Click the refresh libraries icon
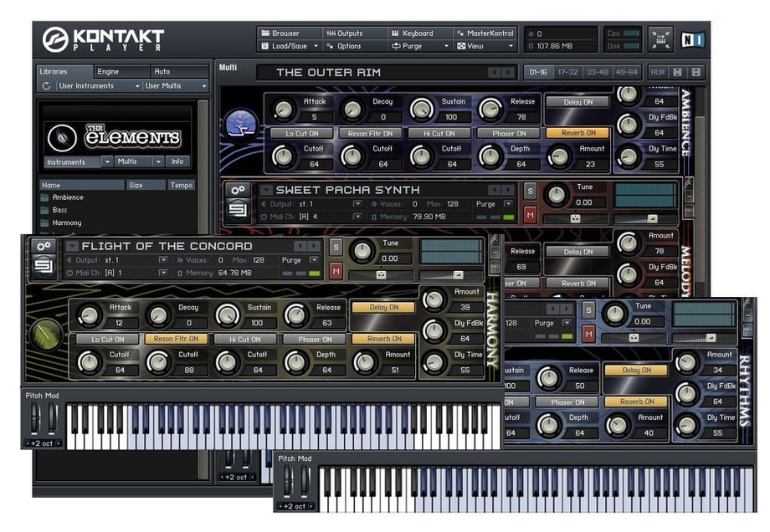Viewport: 770px width, 532px height. point(46,86)
